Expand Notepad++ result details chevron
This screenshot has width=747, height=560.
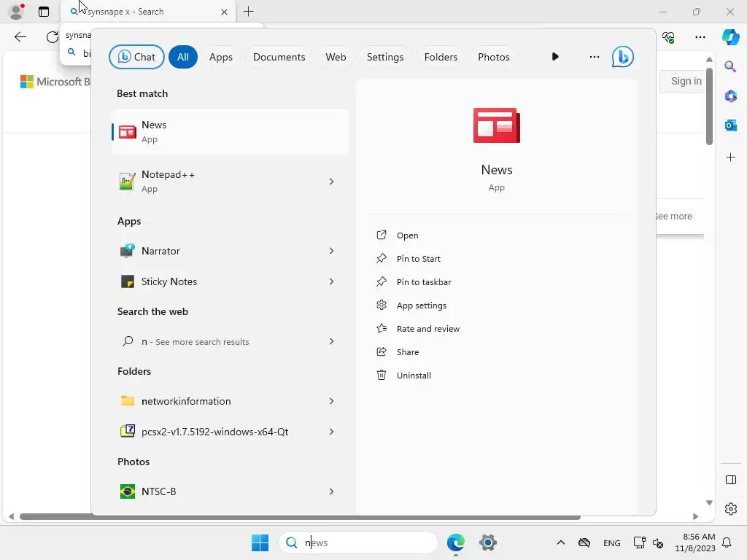pos(332,182)
